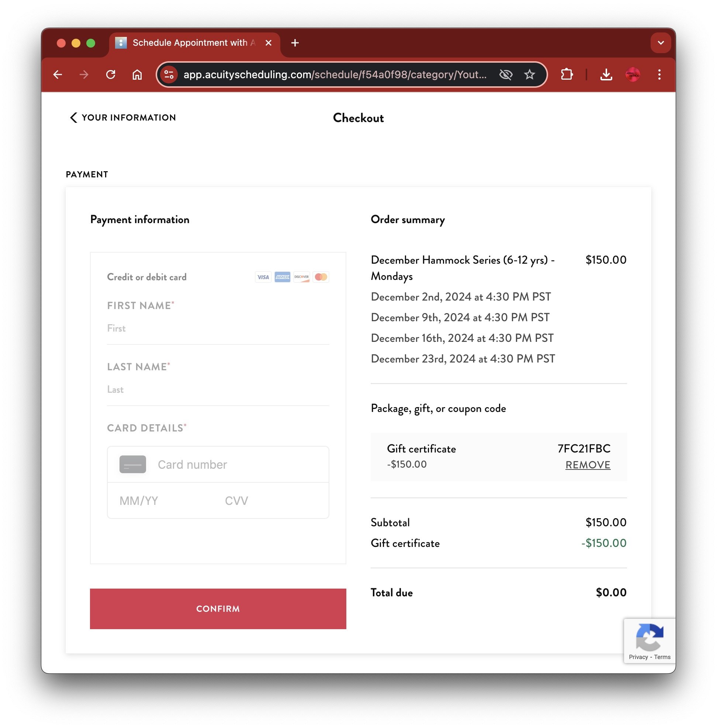
Task: Return to Your Information step
Action: pos(123,118)
